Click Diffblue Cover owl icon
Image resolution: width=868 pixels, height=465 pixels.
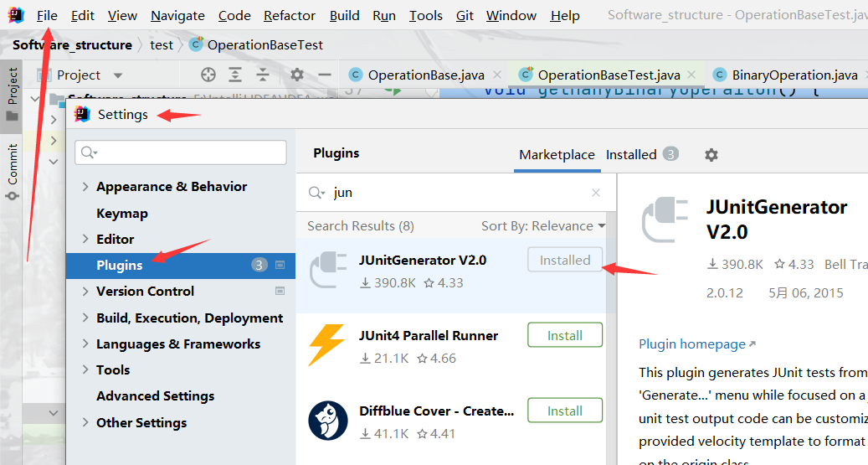(x=328, y=421)
